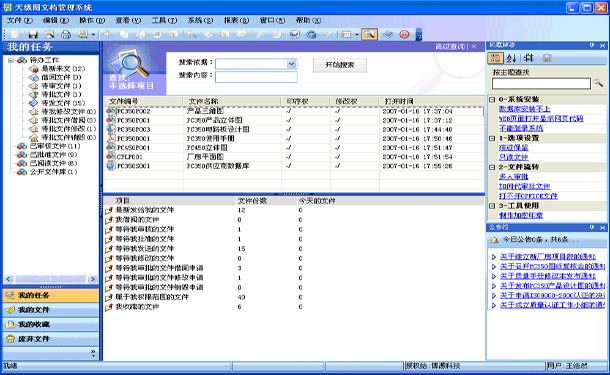Click the magnifier icon beside topic search box
The image size is (610, 375).
pos(598,83)
